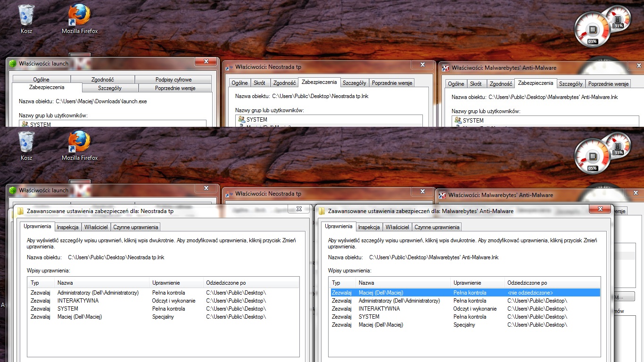Switch to Ogólne tab in Neostrada tp properties

coord(239,83)
